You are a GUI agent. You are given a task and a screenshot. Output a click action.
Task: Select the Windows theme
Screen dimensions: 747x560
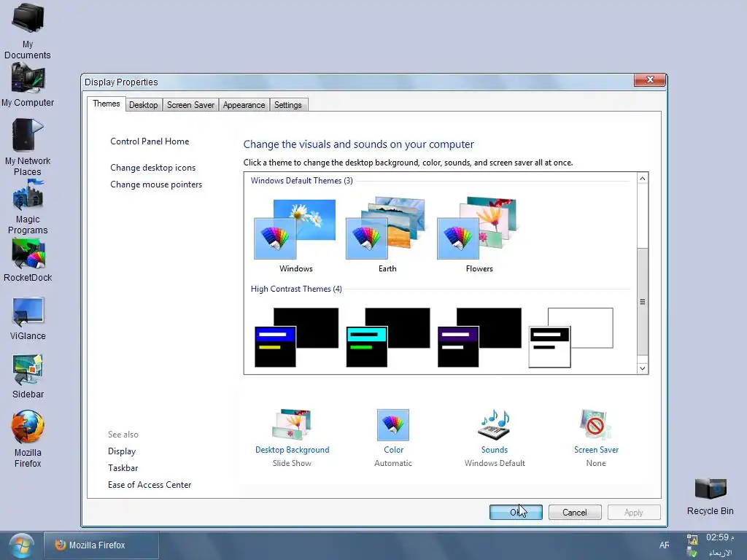pyautogui.click(x=295, y=236)
